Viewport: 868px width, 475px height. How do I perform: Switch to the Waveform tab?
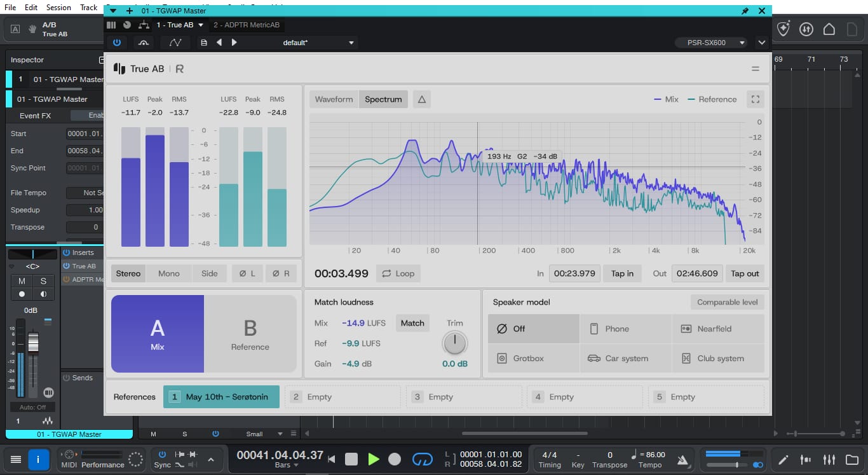(334, 99)
